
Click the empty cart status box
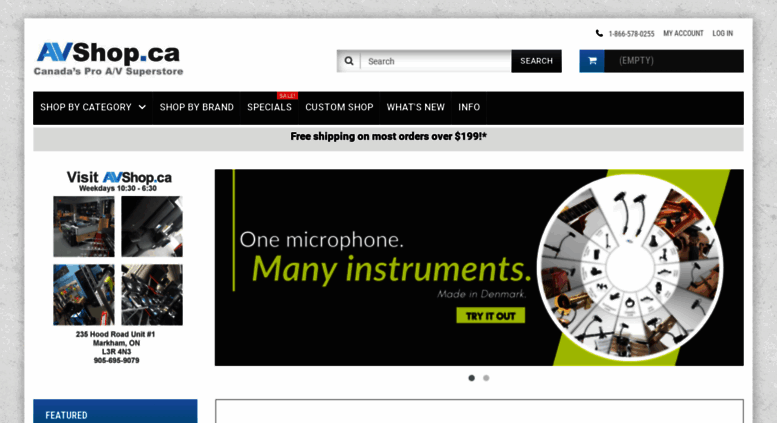[x=674, y=61]
